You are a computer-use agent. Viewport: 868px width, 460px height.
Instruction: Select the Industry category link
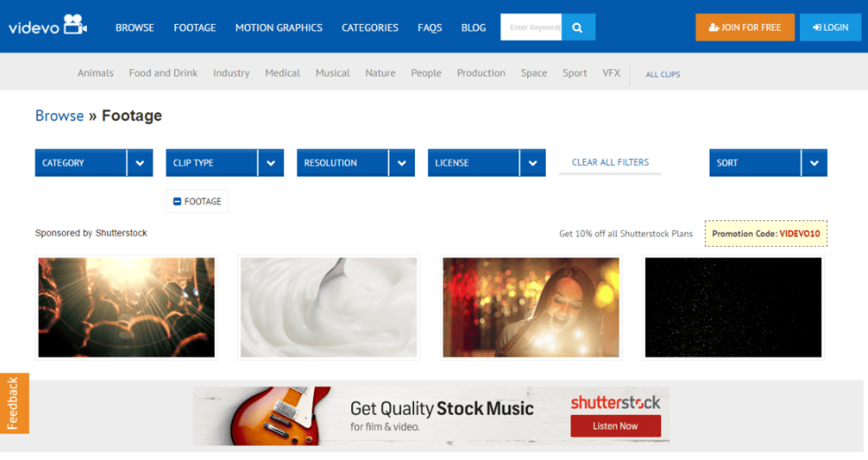click(x=232, y=73)
